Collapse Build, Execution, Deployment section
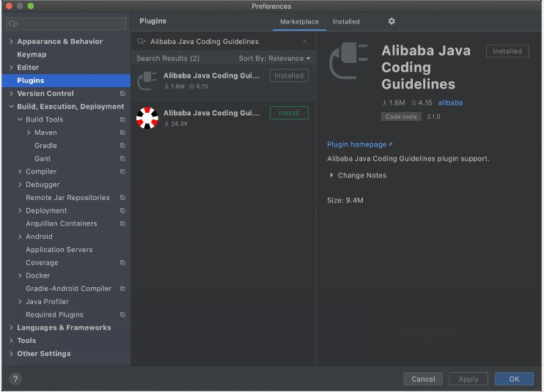The width and height of the screenshot is (544, 392). (11, 106)
